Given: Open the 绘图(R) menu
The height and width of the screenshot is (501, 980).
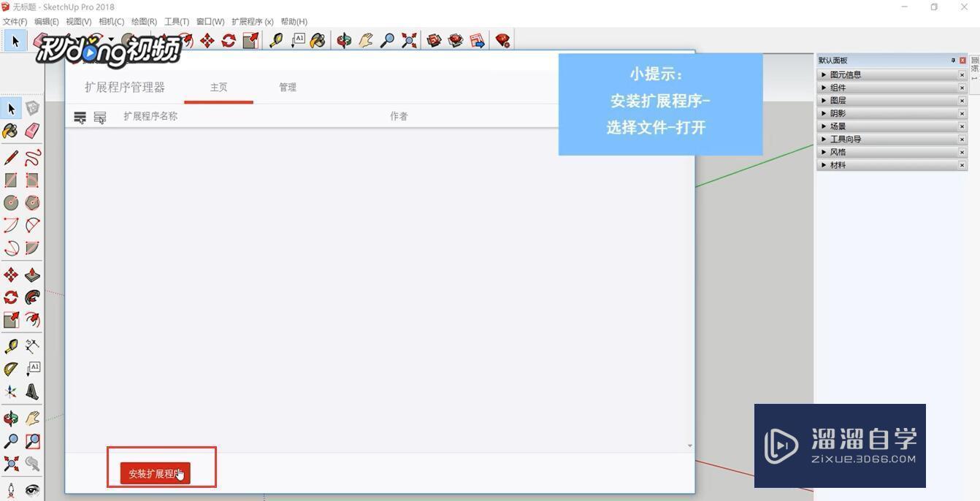Looking at the screenshot, I should [x=144, y=22].
